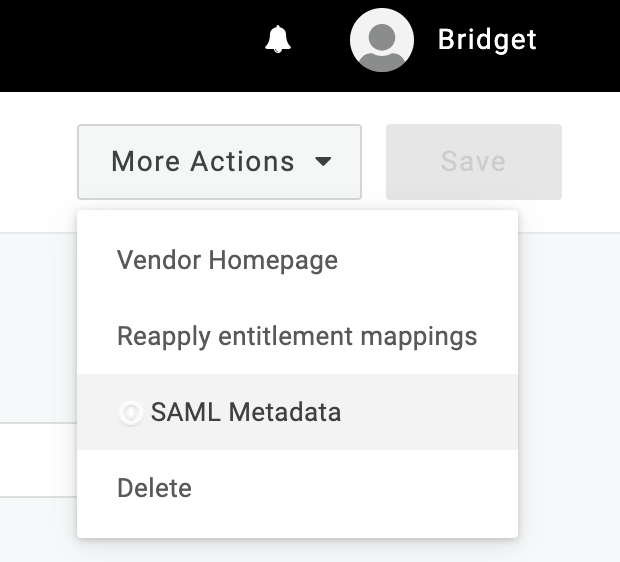Select the SAML Metadata option
This screenshot has height=562, width=620.
click(x=246, y=412)
